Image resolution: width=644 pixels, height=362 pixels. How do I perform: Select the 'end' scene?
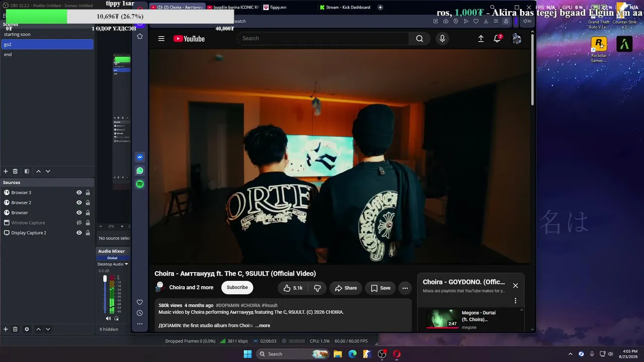(x=47, y=54)
